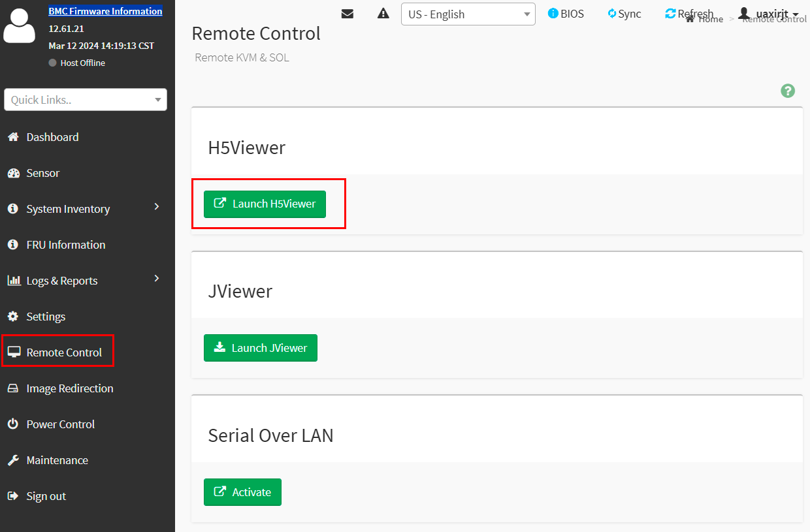Open the green help question mark icon

coord(788,91)
